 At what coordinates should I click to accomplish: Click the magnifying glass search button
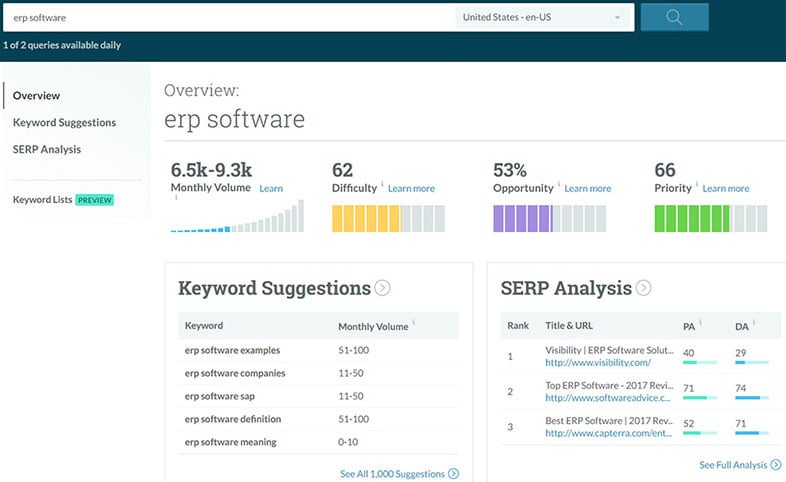(674, 17)
